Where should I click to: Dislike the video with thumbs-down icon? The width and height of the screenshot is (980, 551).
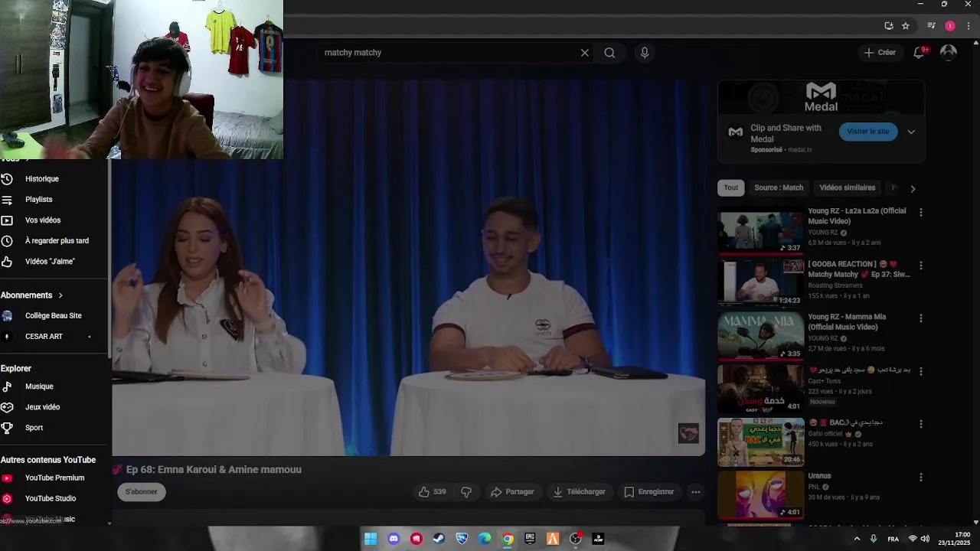click(x=466, y=492)
